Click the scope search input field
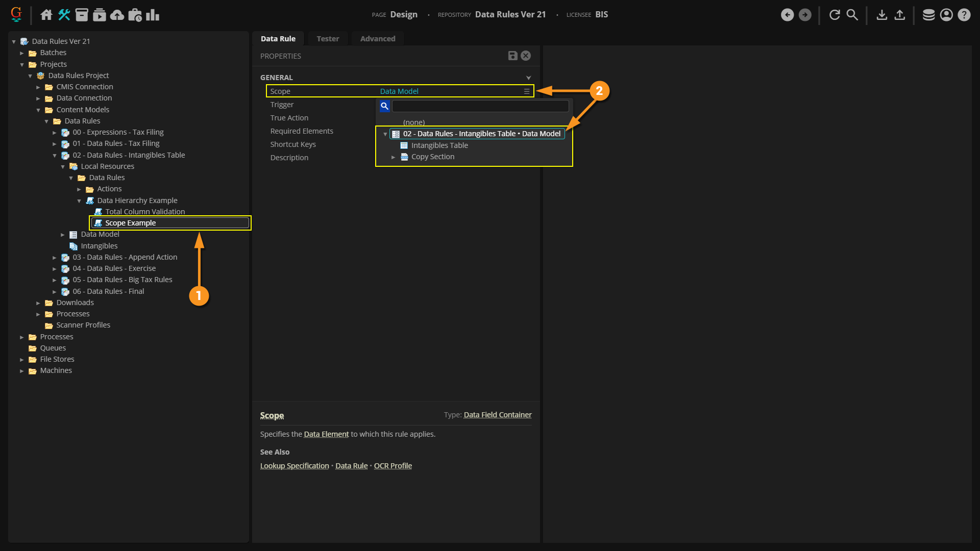This screenshot has width=980, height=551. 480,106
